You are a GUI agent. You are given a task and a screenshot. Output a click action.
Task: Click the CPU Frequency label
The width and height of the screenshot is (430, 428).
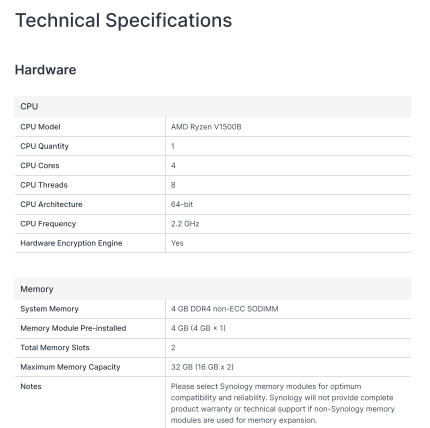48,224
